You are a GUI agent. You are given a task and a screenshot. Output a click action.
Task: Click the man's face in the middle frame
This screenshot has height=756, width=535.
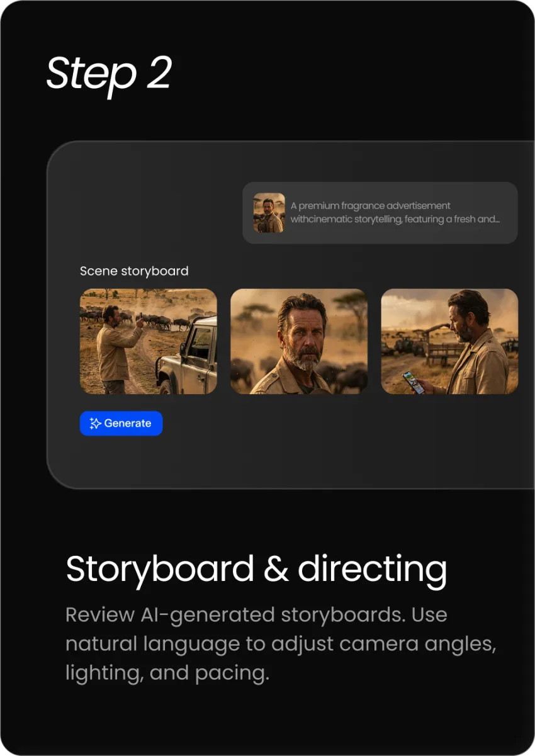tap(301, 337)
